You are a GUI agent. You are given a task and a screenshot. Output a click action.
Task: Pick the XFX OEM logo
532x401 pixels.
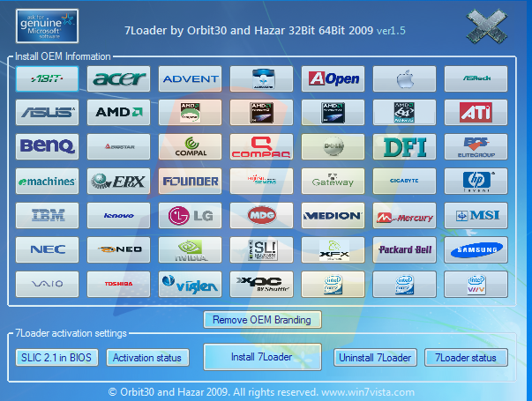(x=333, y=249)
